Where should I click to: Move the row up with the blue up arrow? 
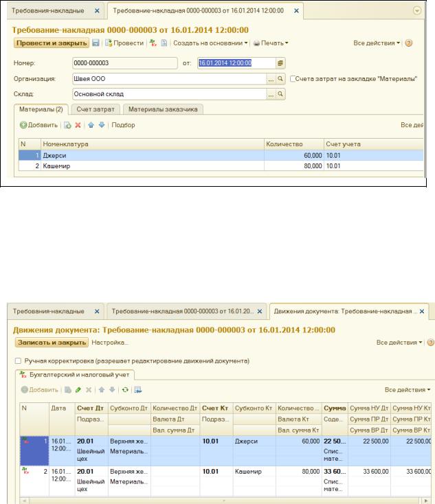click(91, 125)
